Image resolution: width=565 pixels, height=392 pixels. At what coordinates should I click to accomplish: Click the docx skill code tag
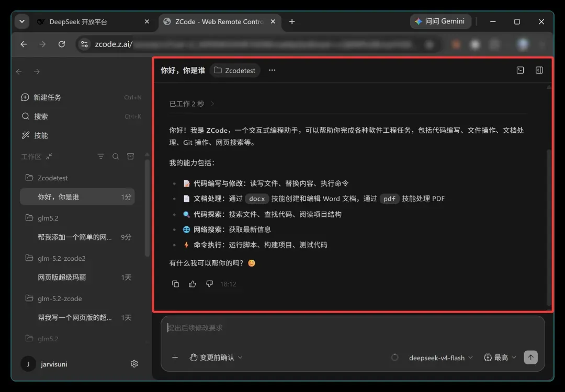click(257, 199)
